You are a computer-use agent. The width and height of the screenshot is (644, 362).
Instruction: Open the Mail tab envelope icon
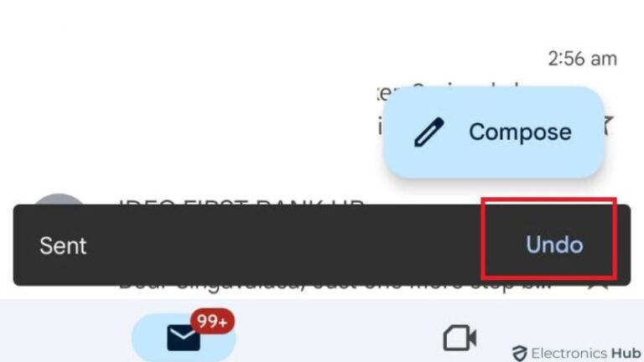(184, 338)
